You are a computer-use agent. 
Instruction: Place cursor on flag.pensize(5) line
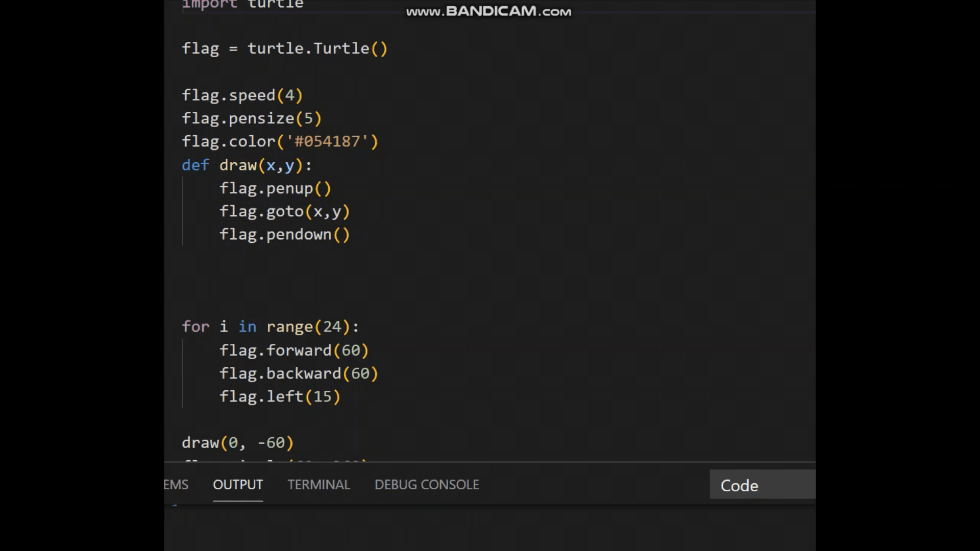[252, 118]
